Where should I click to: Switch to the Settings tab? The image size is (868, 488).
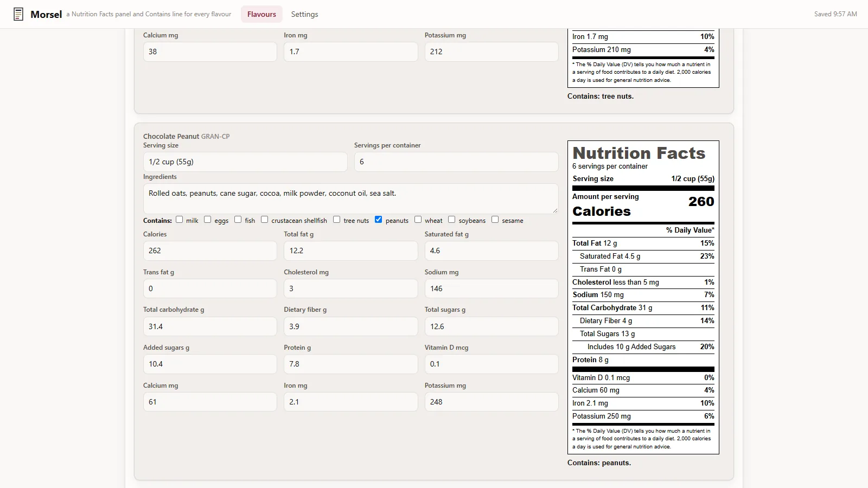click(304, 14)
